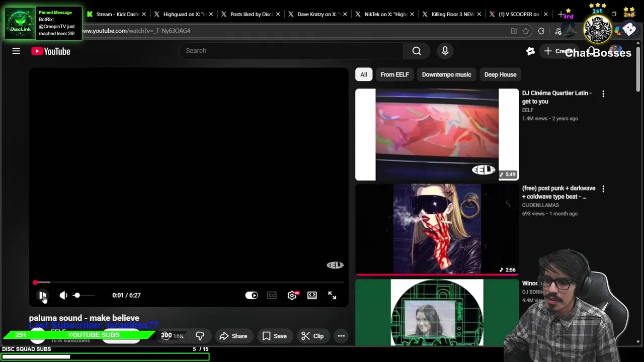Click the sparkle icon left of Create
This screenshot has width=644, height=362.
click(530, 51)
